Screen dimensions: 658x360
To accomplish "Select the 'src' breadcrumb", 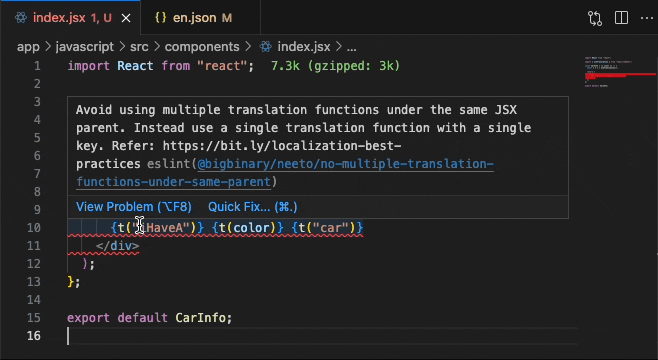I will [x=139, y=47].
